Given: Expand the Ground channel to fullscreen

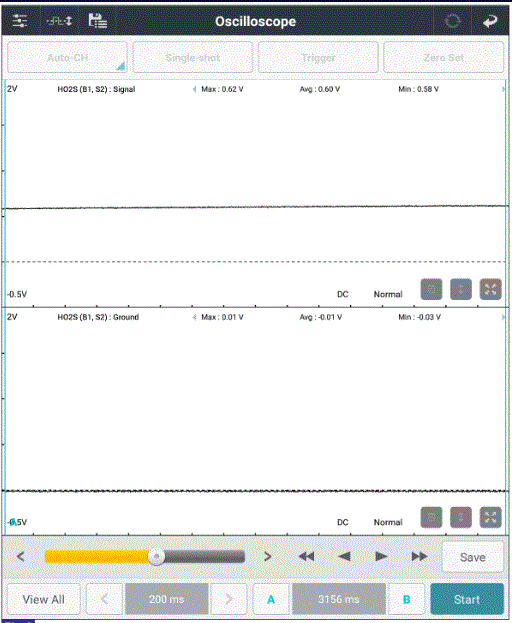Looking at the screenshot, I should click(x=491, y=517).
